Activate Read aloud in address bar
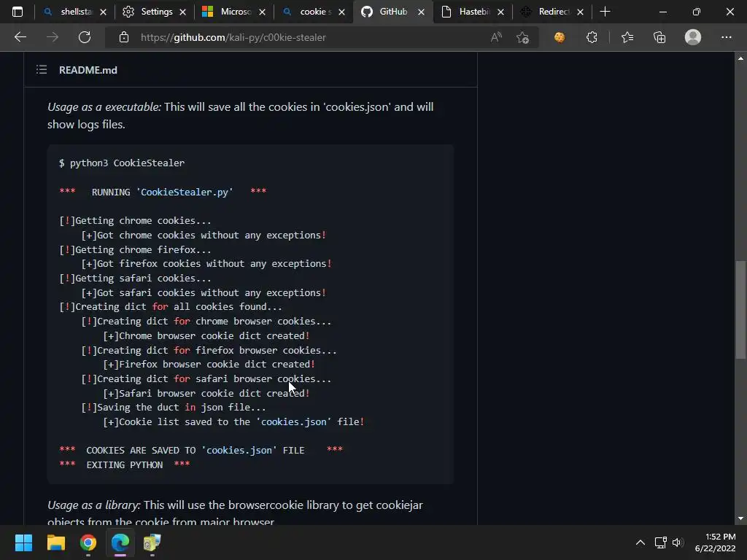 point(496,37)
